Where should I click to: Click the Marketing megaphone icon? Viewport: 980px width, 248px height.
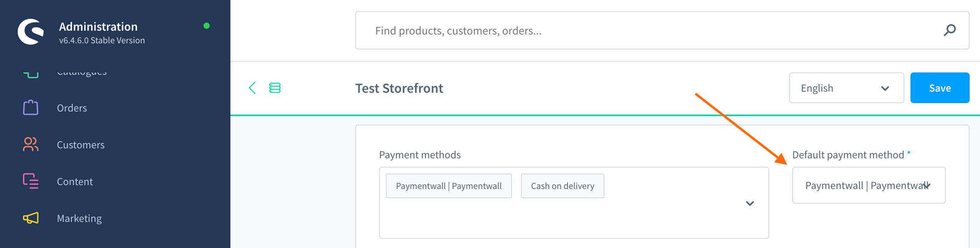pyautogui.click(x=31, y=218)
